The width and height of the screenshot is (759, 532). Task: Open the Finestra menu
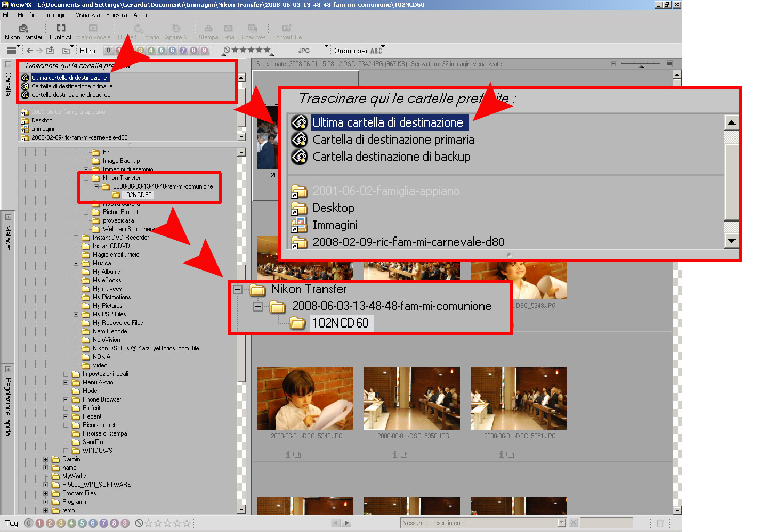click(x=116, y=15)
